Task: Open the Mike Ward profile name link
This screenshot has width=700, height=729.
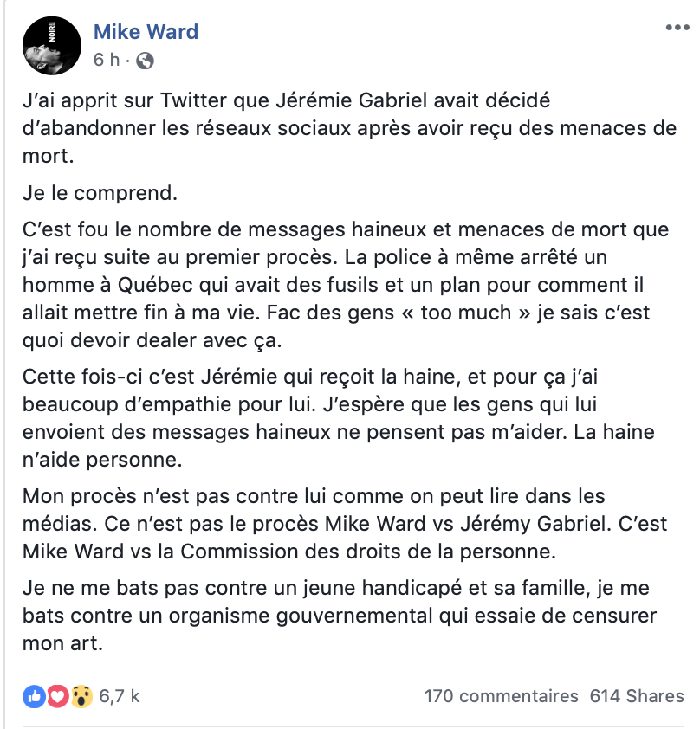Action: 146,32
